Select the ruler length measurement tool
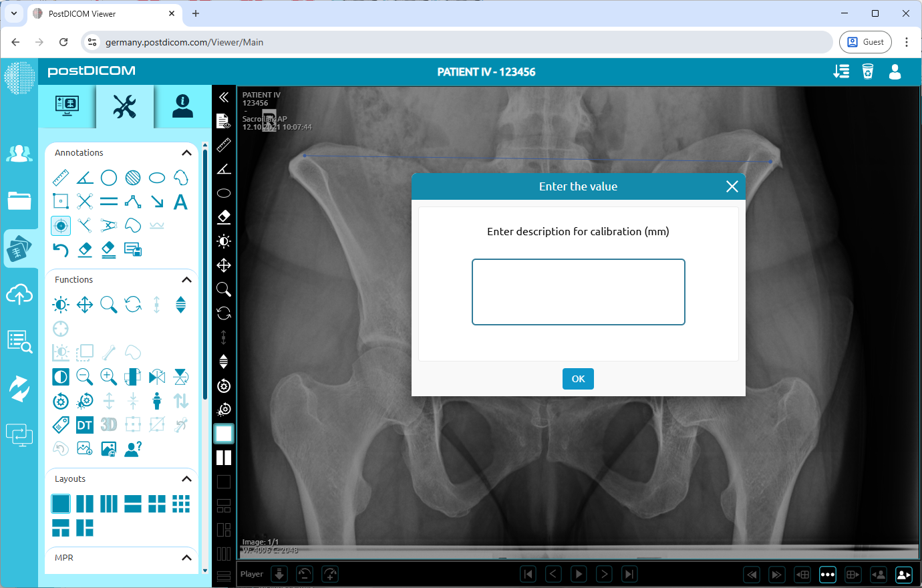Viewport: 922px width, 588px height. click(x=60, y=177)
